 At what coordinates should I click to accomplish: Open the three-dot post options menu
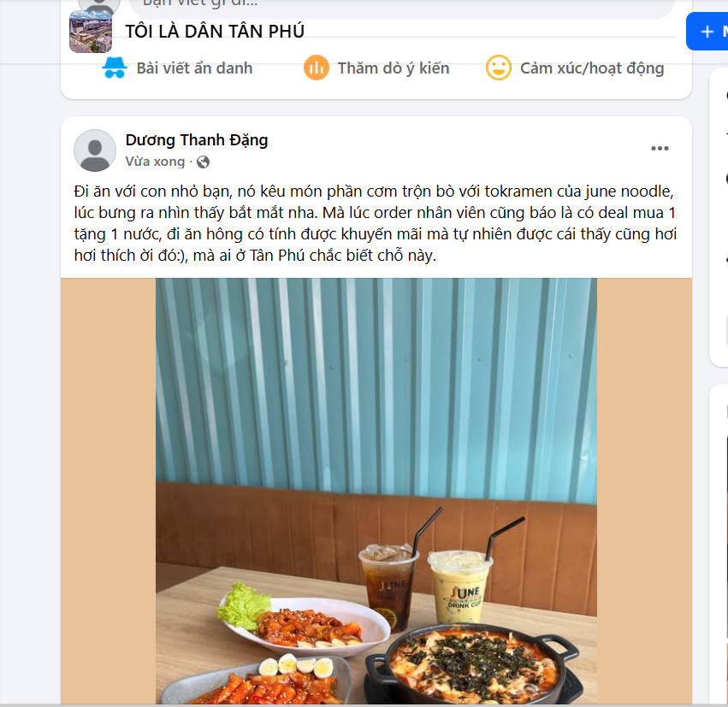click(x=660, y=149)
